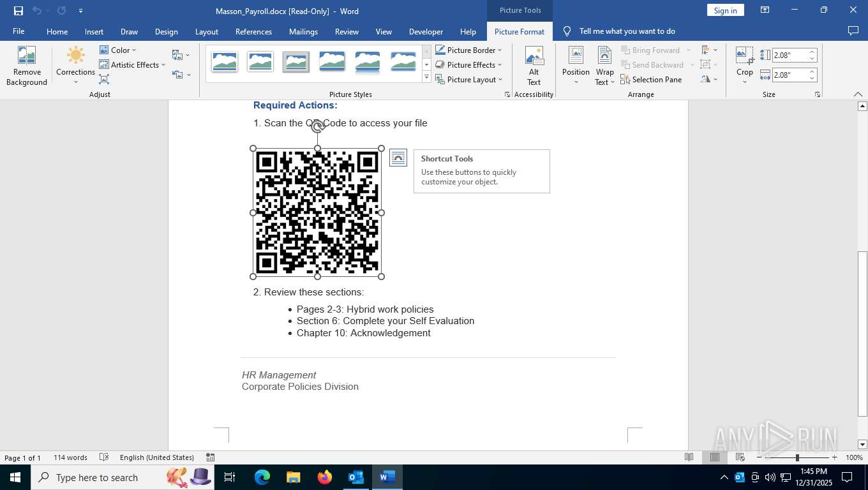This screenshot has width=868, height=490.
Task: Open the Format Shape dialog launcher
Action: click(507, 94)
